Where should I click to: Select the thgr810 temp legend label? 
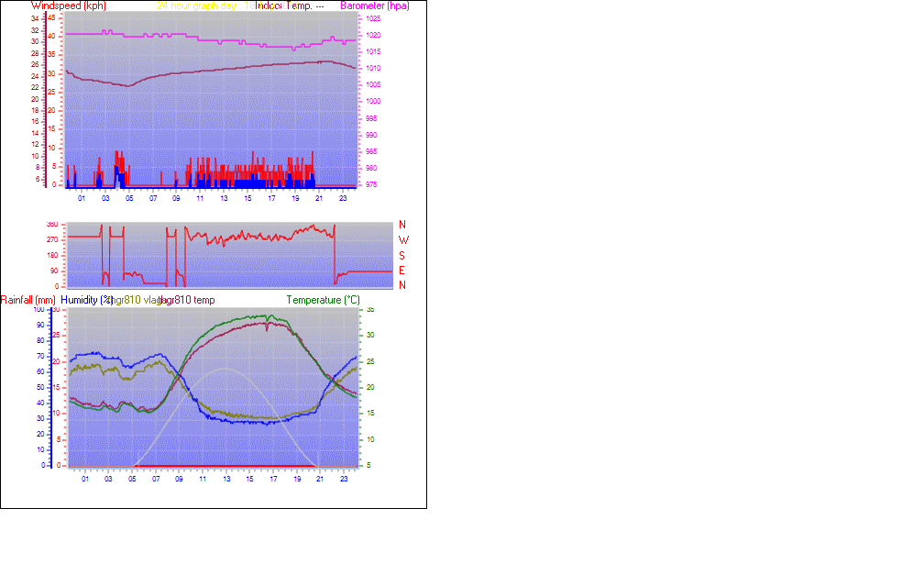tap(187, 300)
